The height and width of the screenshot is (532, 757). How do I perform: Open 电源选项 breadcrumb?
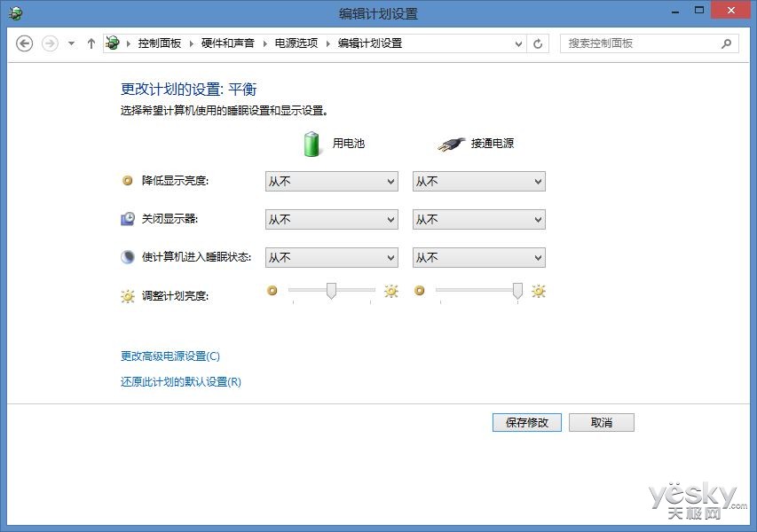tap(296, 43)
